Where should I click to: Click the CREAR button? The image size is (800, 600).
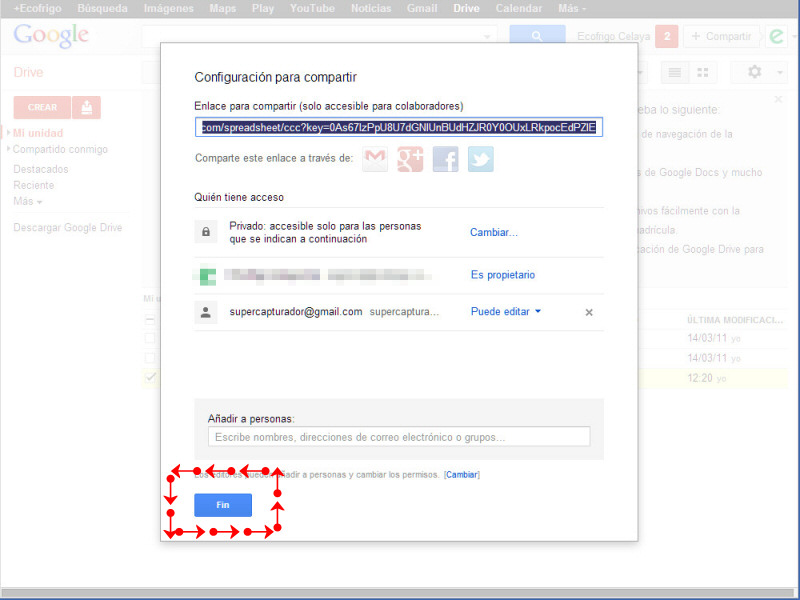42,107
